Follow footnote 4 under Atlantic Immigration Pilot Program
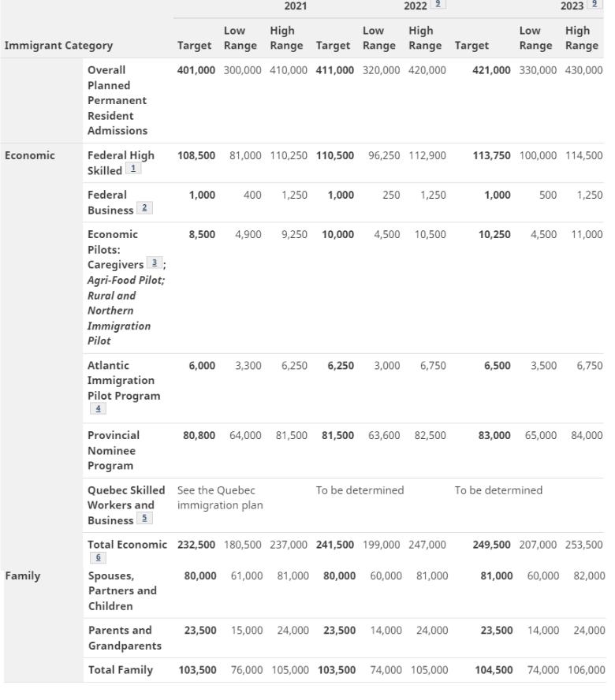Viewport: 615px width, 700px height. (x=99, y=408)
